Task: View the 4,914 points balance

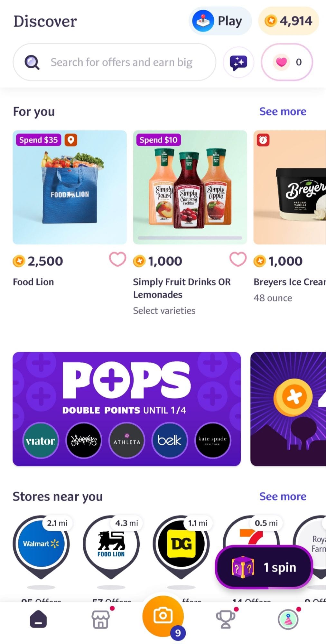Action: pyautogui.click(x=288, y=21)
